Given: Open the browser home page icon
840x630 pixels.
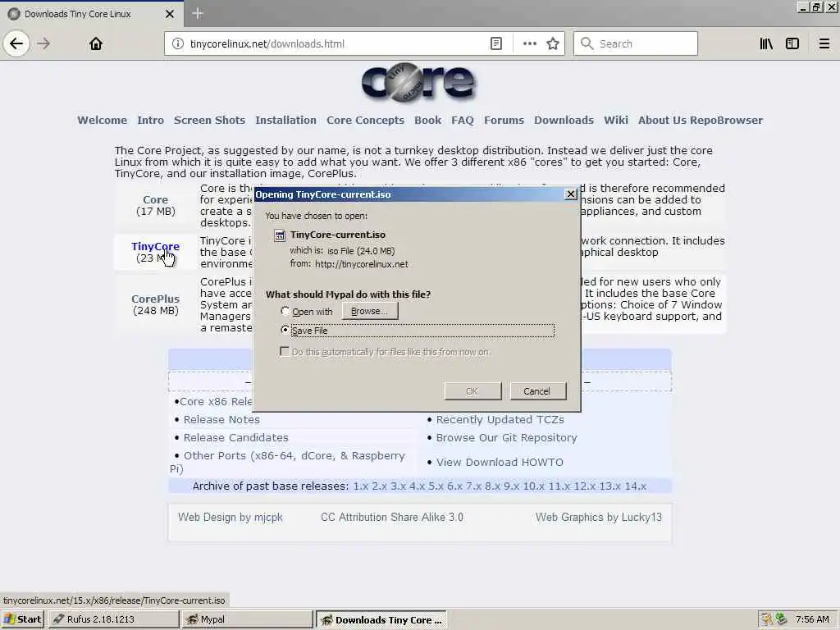Looking at the screenshot, I should 96,43.
